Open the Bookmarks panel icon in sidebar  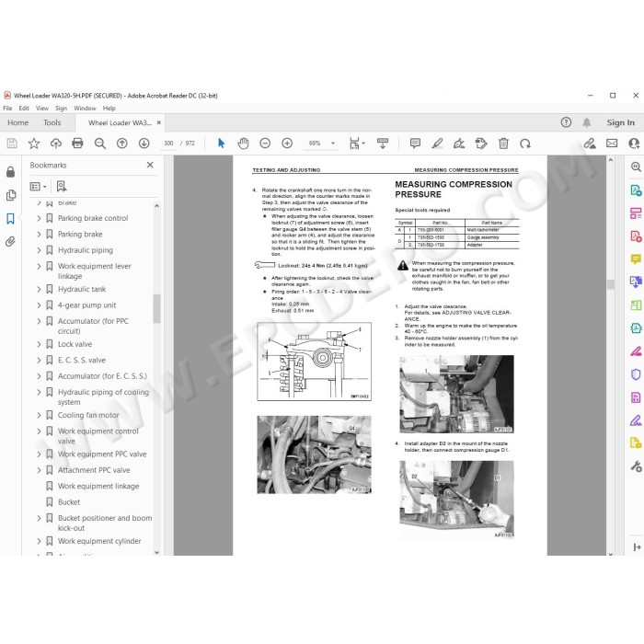[11, 219]
